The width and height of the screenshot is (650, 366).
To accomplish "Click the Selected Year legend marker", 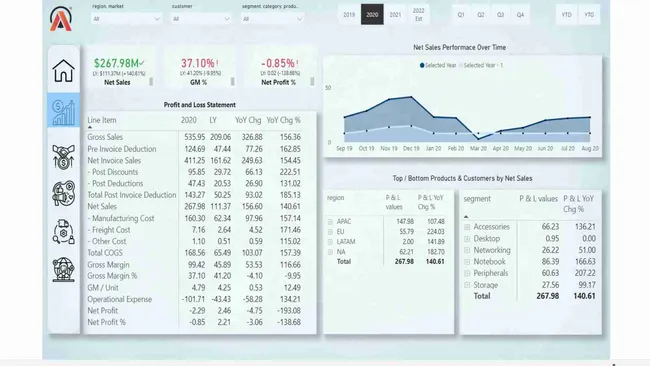I will point(422,65).
